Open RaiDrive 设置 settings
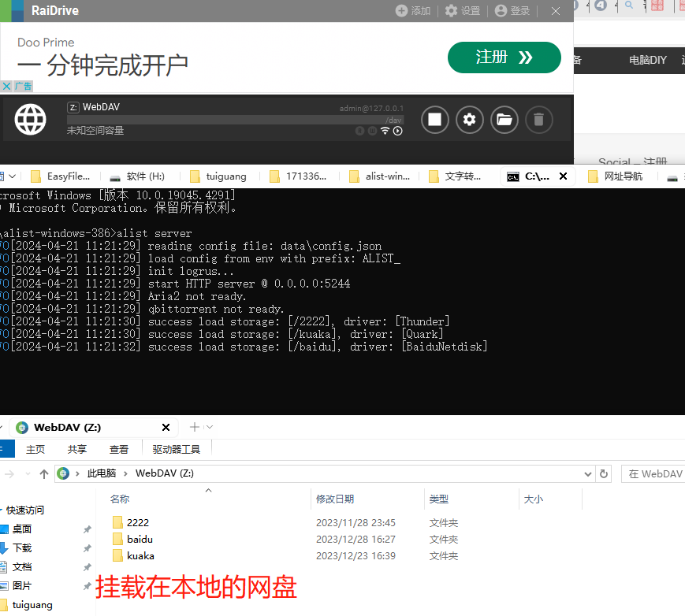 (x=463, y=10)
